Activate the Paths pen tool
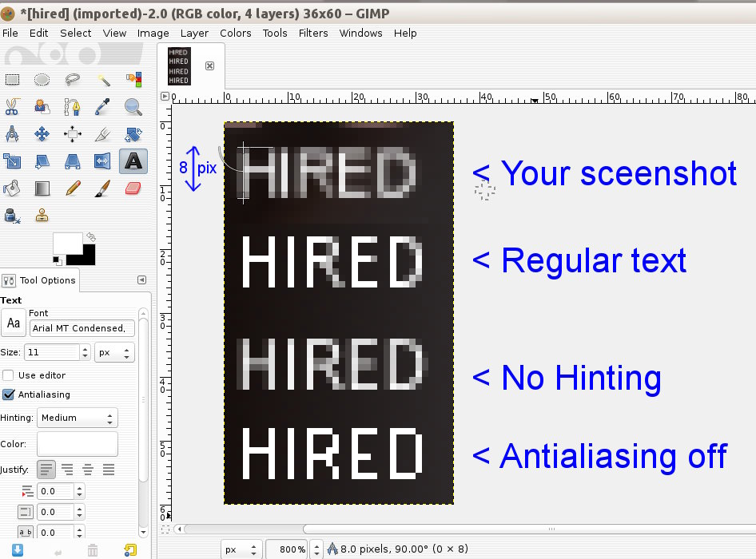756x559 pixels. (72, 106)
